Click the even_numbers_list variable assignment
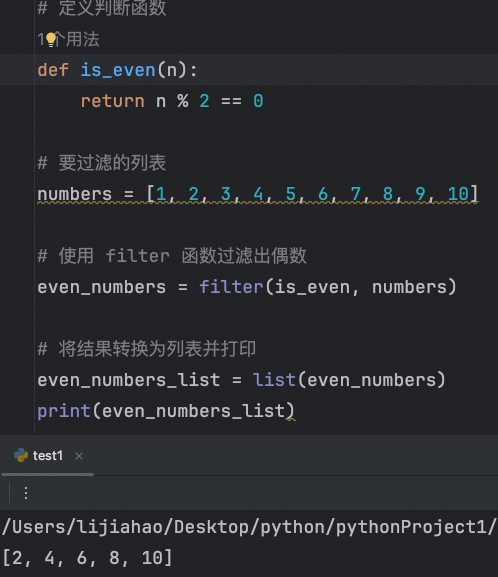The image size is (498, 577). [x=129, y=380]
